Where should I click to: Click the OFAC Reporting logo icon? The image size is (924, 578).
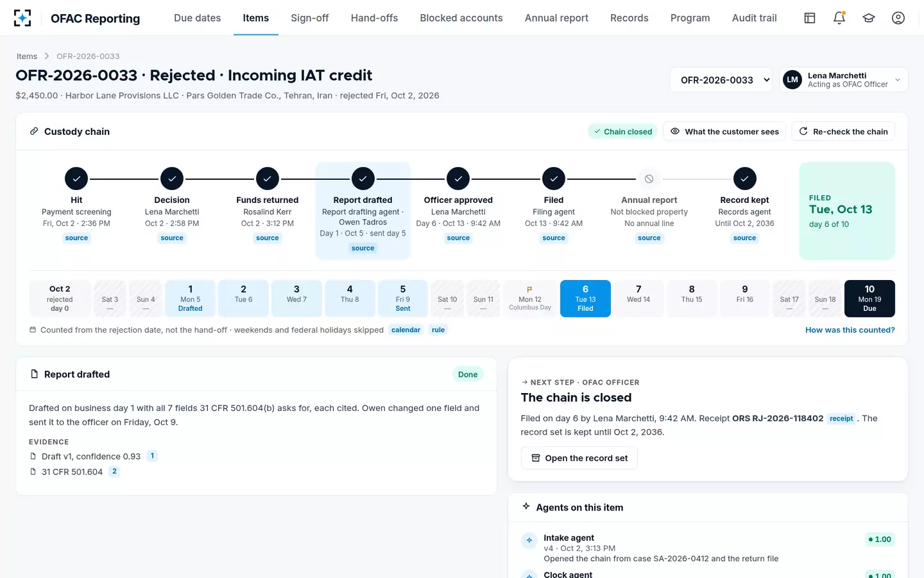point(22,18)
